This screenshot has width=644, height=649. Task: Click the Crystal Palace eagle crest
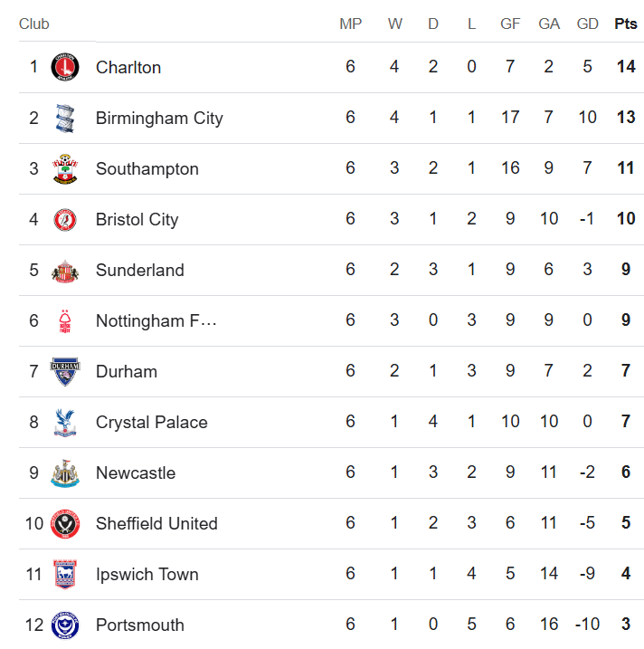[65, 423]
